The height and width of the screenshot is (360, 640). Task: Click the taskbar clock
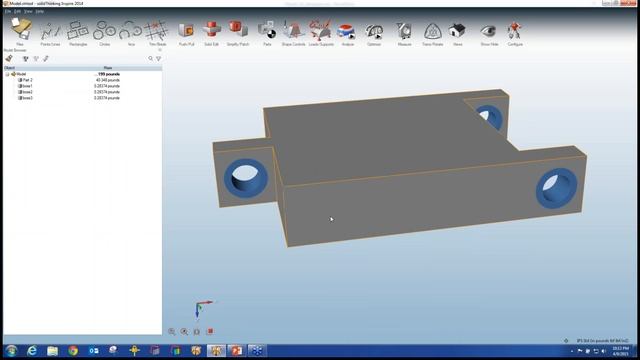tap(620, 351)
